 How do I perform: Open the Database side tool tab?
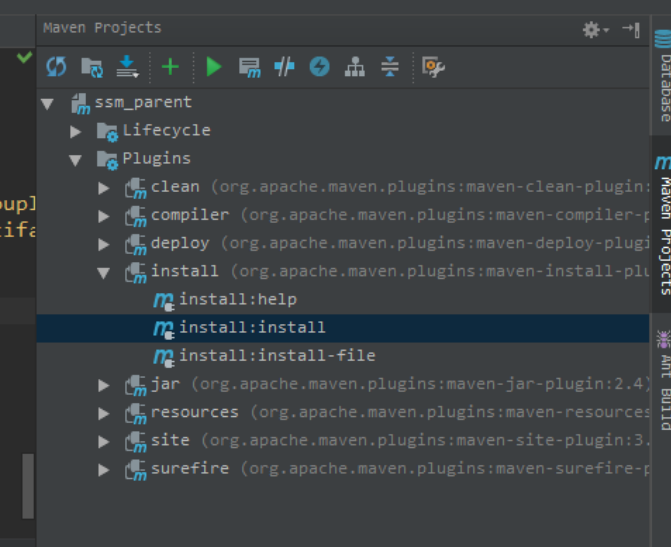(662, 75)
